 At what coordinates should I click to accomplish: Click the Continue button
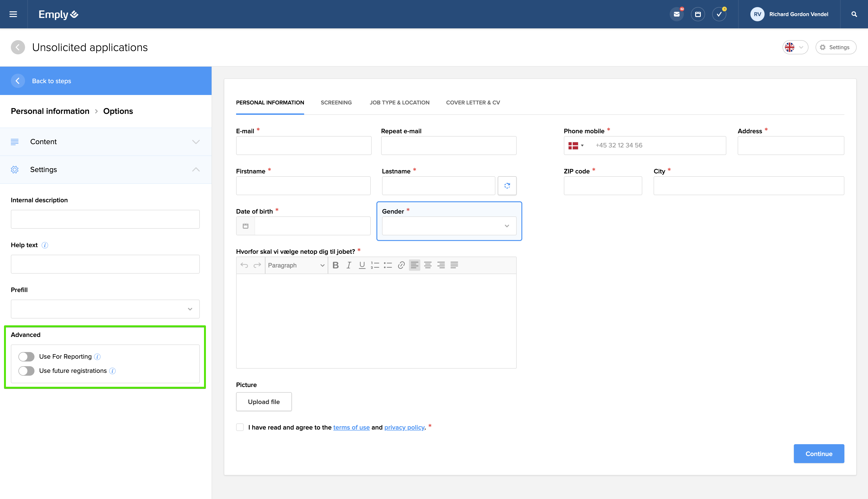tap(818, 453)
